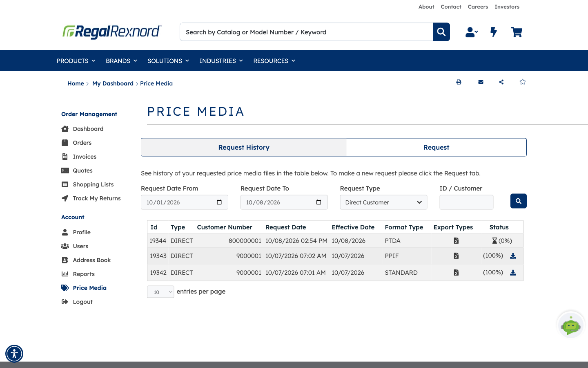Expand the Resources menu
This screenshot has width=588, height=368.
(x=274, y=61)
